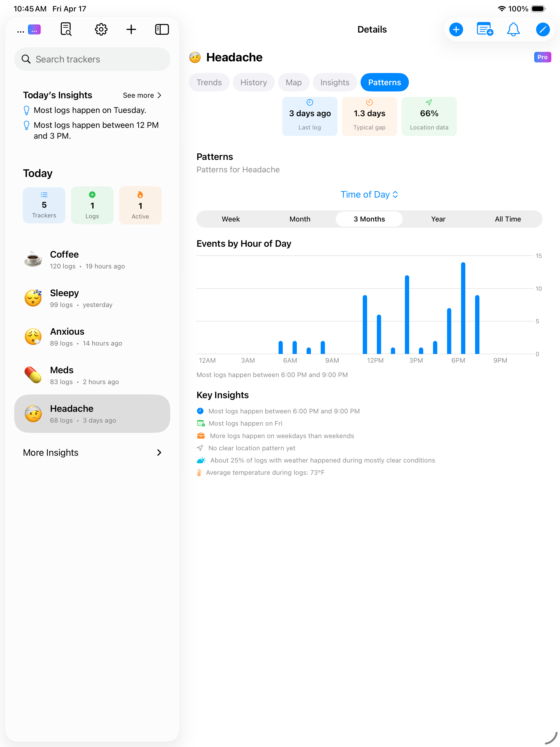This screenshot has height=747, width=560.
Task: Tap the Pro badge
Action: (542, 57)
